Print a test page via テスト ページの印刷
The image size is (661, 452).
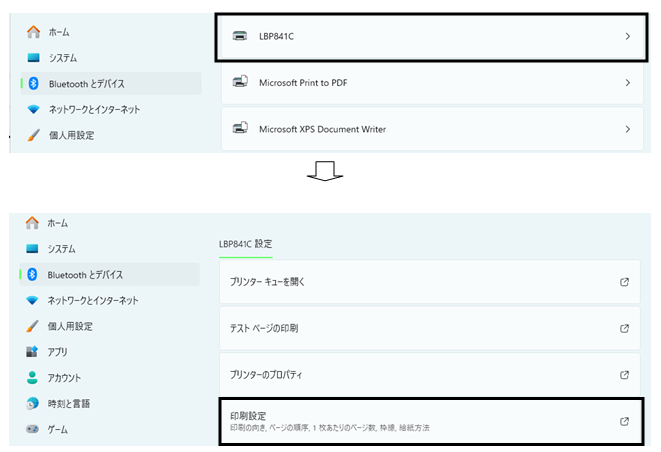click(x=264, y=328)
